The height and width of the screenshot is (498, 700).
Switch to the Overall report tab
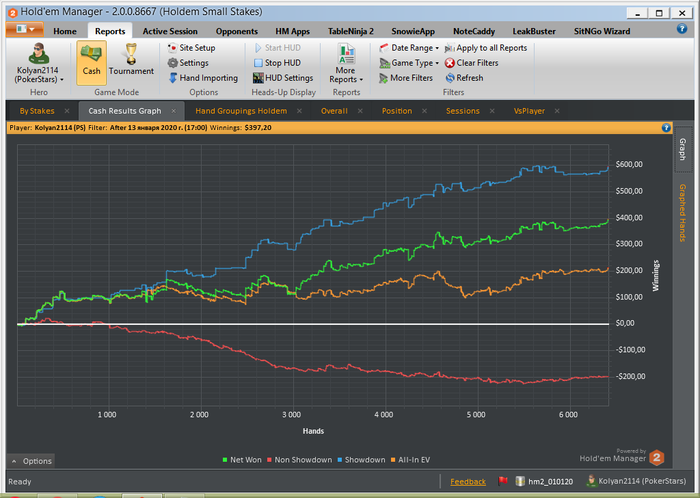(x=334, y=111)
